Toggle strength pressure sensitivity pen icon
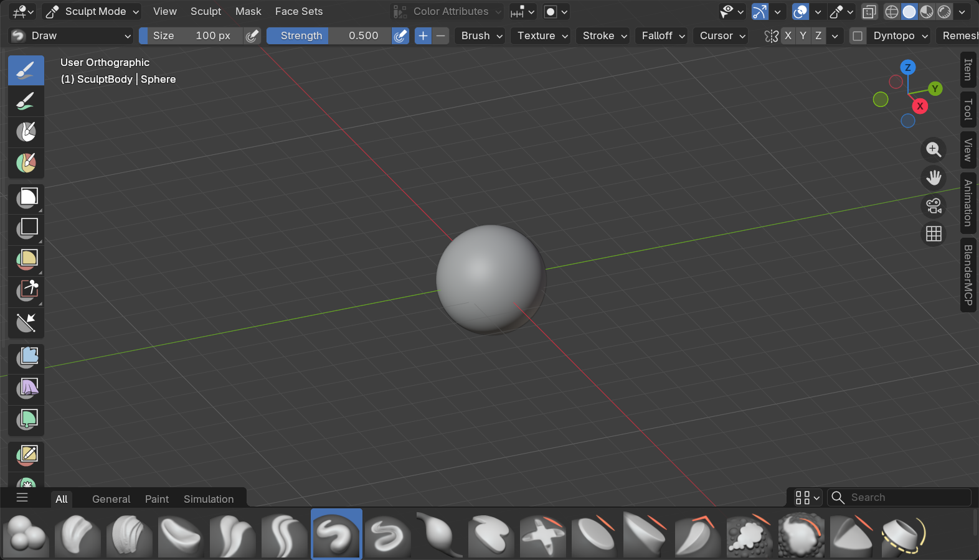 click(400, 36)
